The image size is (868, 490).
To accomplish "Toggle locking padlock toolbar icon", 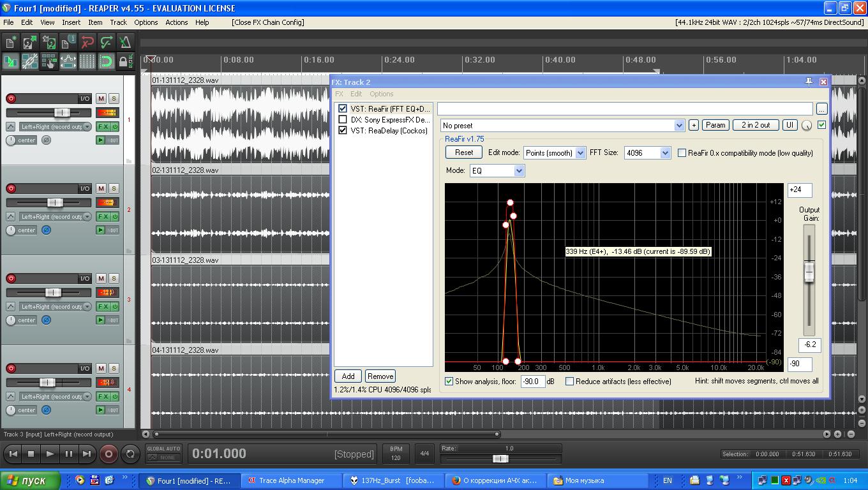I will 126,61.
